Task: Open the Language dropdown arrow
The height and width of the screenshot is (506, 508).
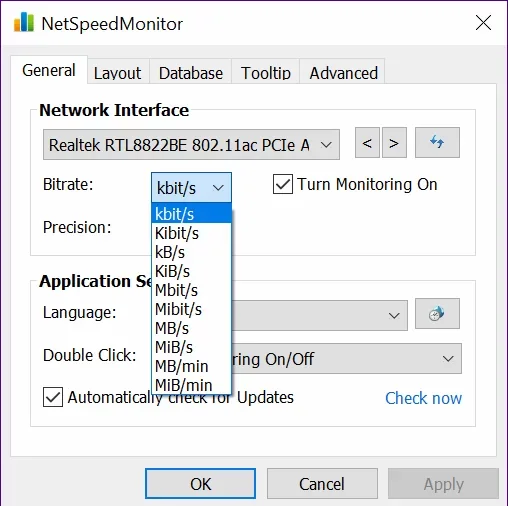Action: [394, 315]
